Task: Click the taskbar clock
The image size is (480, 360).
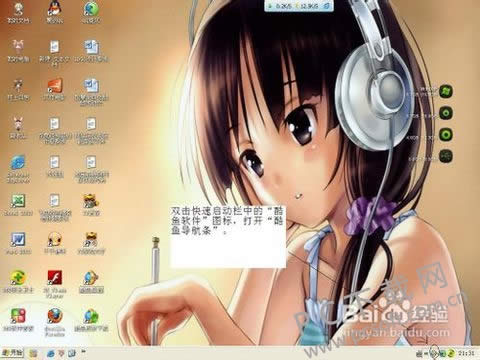Action: (x=466, y=353)
